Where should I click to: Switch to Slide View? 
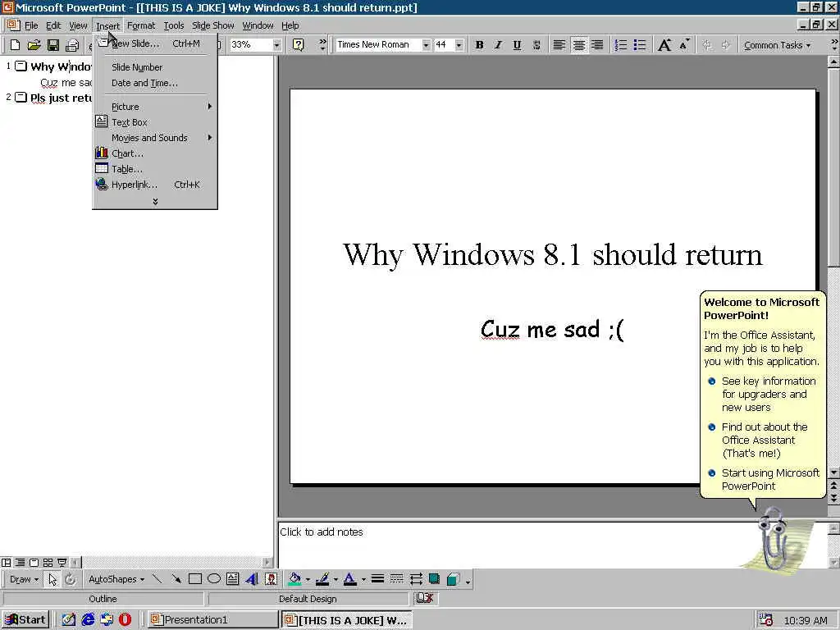[34, 563]
